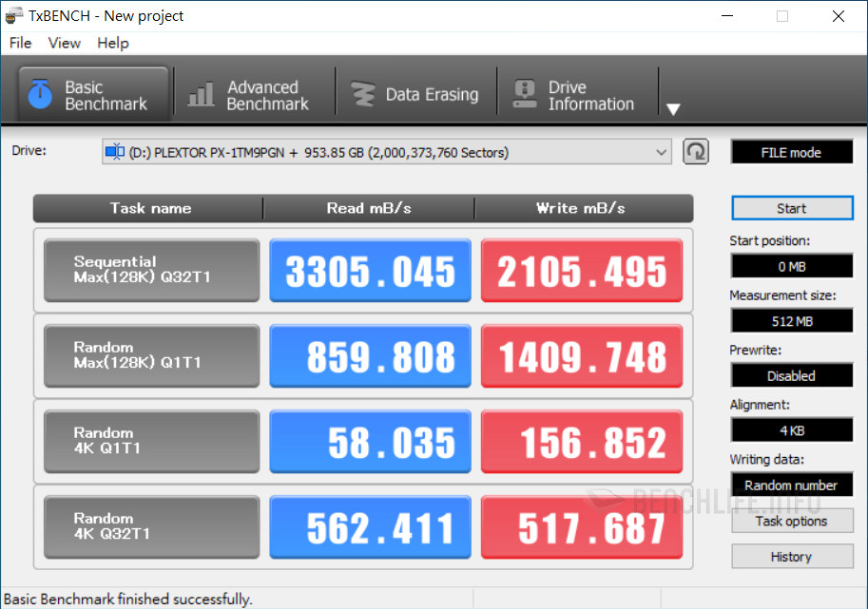Image resolution: width=868 pixels, height=609 pixels.
Task: Open the File menu
Action: coord(20,43)
